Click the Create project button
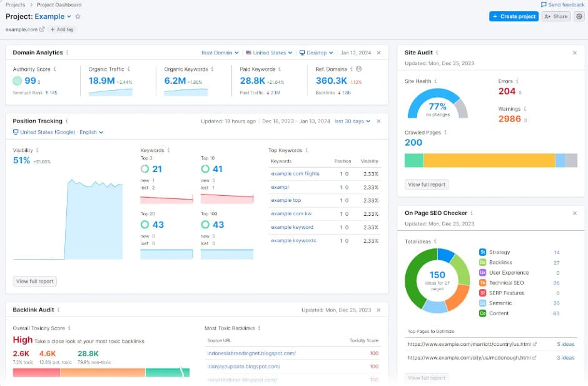The image size is (588, 386). pyautogui.click(x=514, y=16)
